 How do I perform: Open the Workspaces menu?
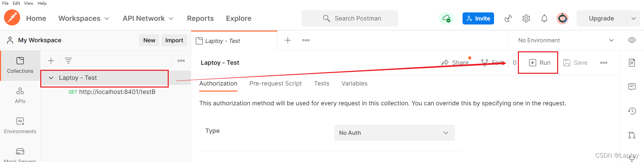tap(84, 18)
